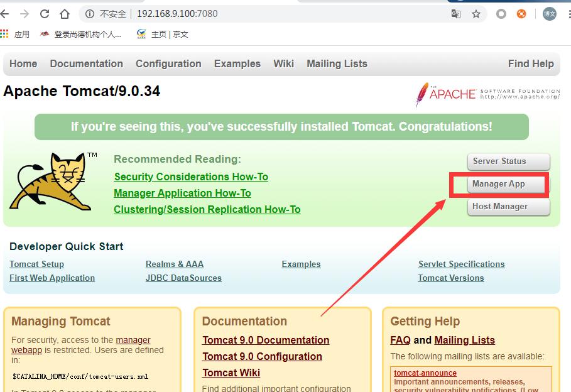
Task: Open Security Considerations How-To link
Action: (191, 177)
